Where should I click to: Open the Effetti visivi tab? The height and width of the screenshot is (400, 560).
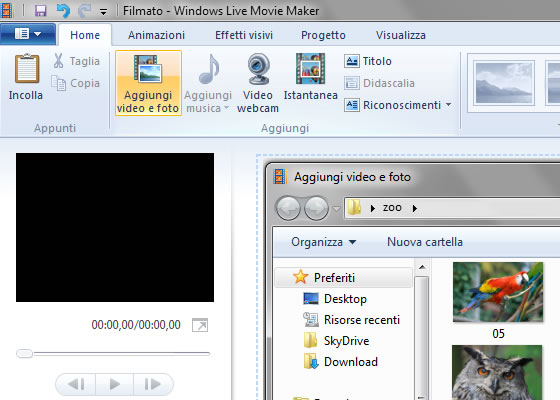[244, 35]
